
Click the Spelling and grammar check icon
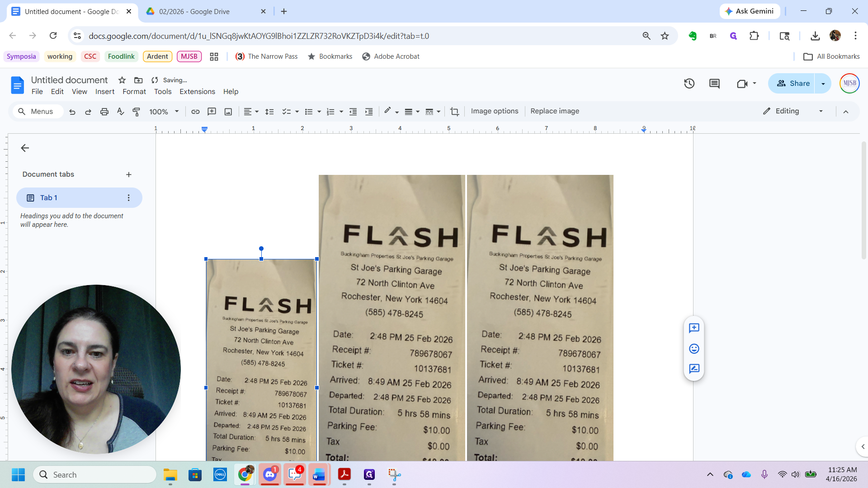coord(120,112)
